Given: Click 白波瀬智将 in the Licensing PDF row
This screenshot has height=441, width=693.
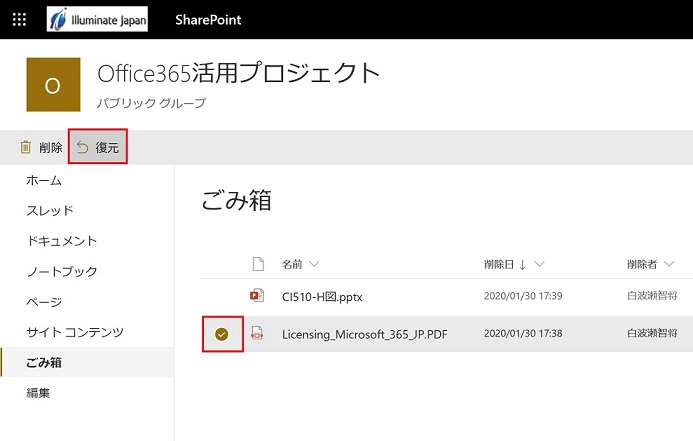Looking at the screenshot, I should (x=652, y=333).
